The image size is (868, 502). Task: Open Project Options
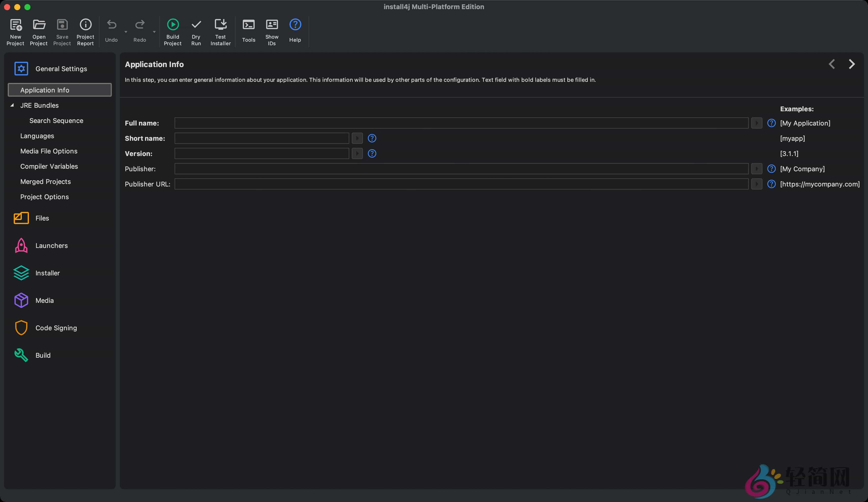(x=44, y=197)
